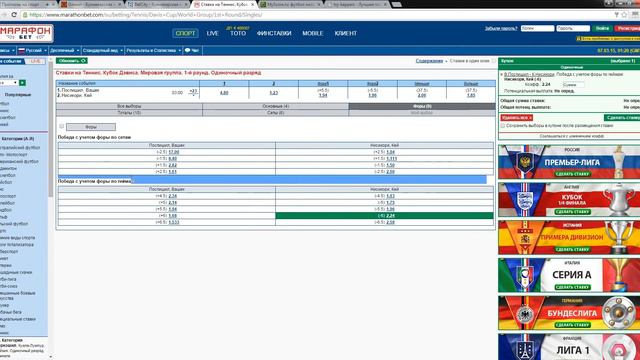Open Germany Бундеслига banner
640x360 pixels.
click(x=569, y=313)
